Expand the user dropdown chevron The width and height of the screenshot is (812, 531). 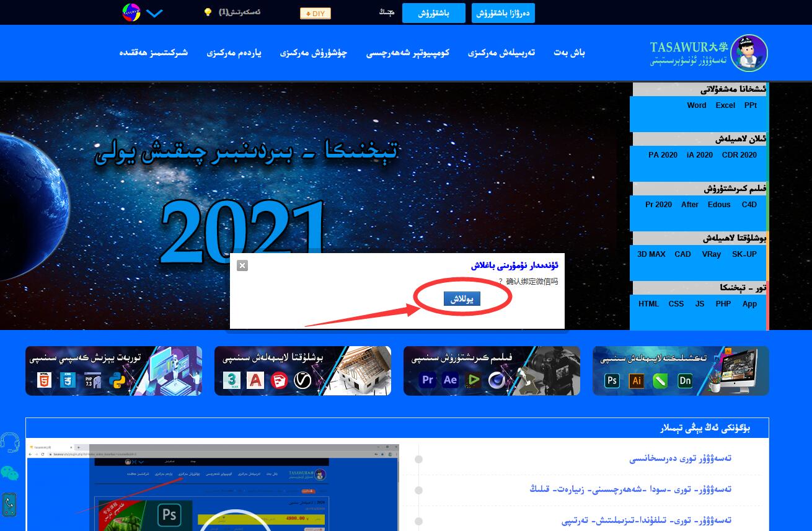[x=155, y=13]
